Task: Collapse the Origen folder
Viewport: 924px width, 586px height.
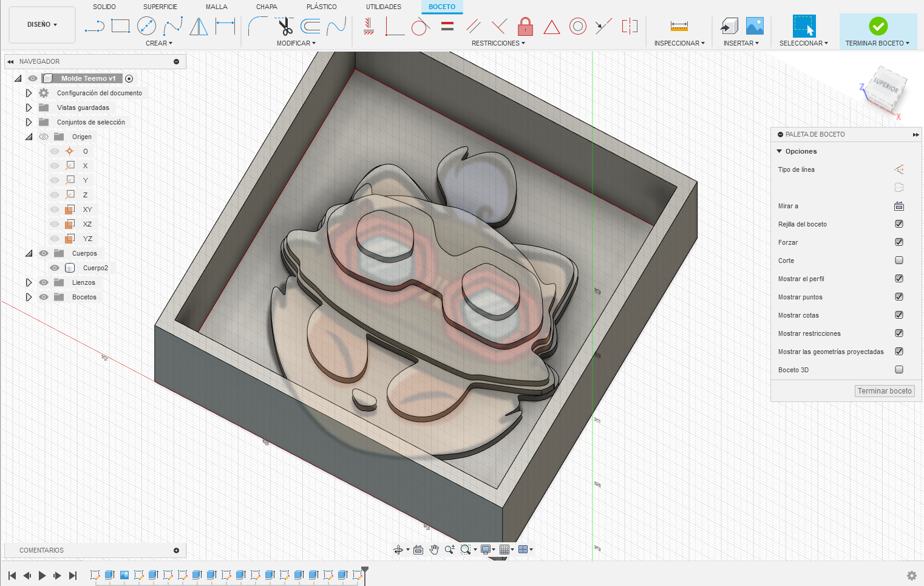Action: (29, 137)
